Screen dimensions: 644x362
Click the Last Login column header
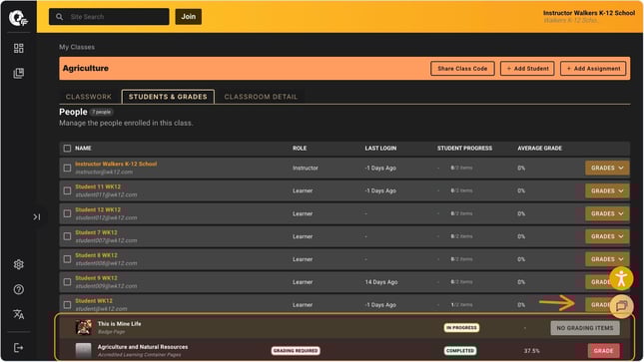380,149
